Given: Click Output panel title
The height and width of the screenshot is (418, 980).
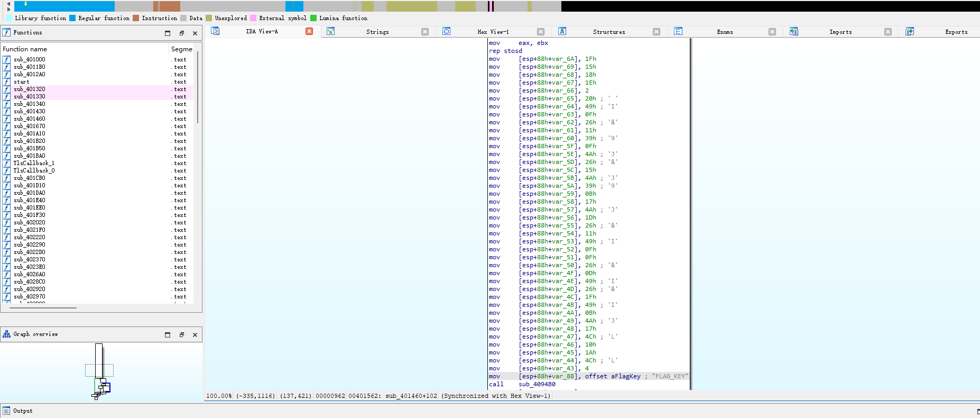Looking at the screenshot, I should 23,411.
